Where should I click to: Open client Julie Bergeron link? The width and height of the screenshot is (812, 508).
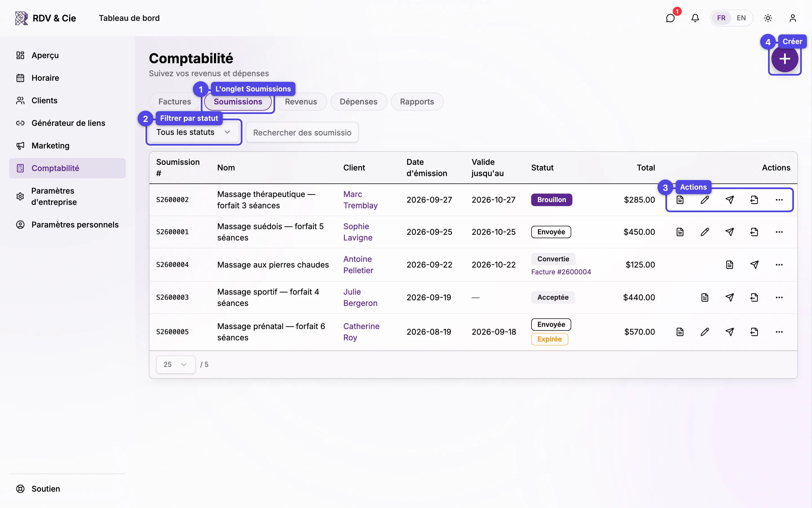pos(360,297)
